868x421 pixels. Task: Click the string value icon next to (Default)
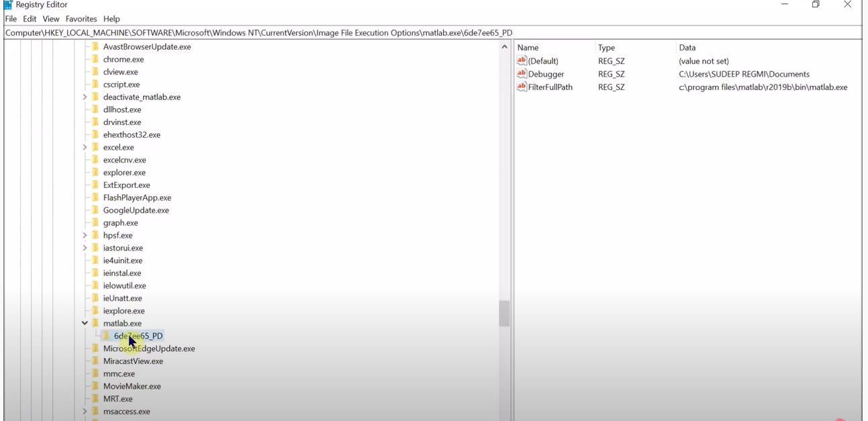(522, 60)
